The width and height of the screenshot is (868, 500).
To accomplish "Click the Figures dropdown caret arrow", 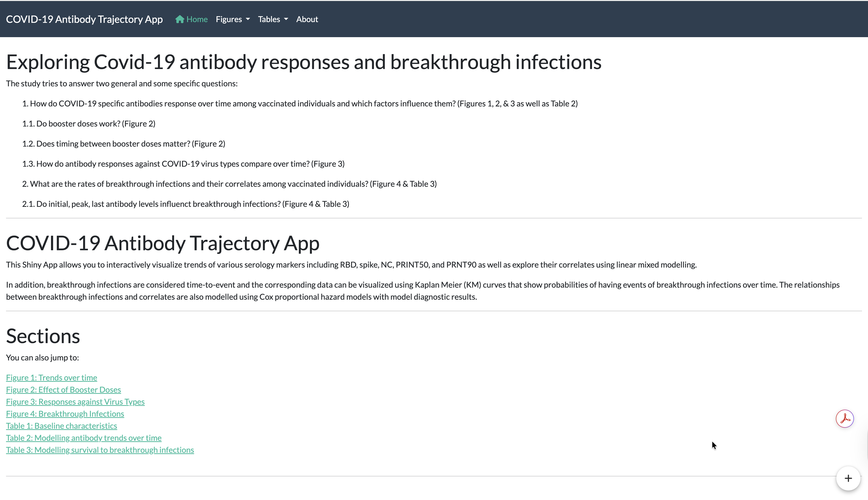I will pos(248,19).
